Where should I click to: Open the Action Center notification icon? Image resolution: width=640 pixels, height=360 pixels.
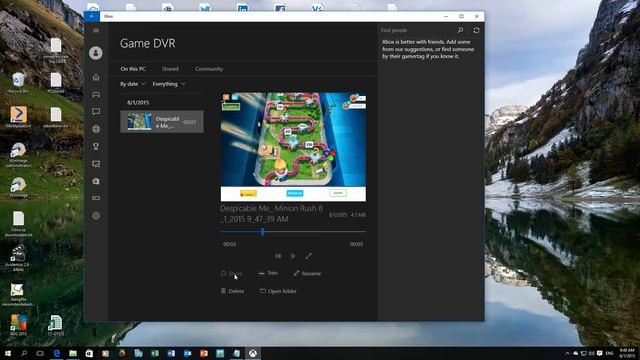(x=600, y=353)
